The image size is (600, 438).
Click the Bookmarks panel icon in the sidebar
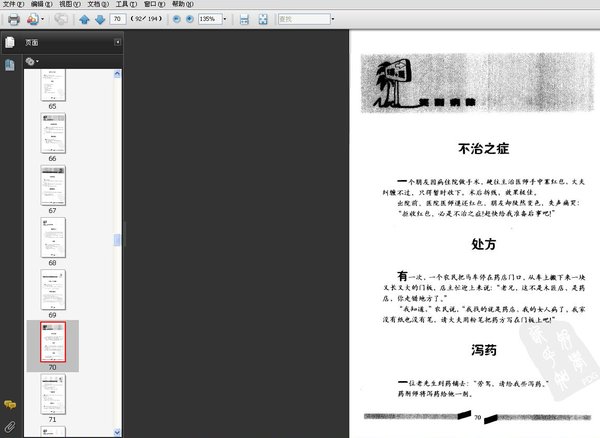tap(10, 64)
